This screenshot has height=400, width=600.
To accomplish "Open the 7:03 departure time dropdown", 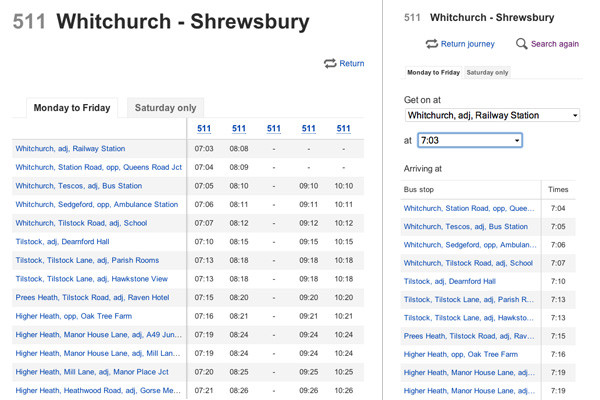I will pos(470,141).
